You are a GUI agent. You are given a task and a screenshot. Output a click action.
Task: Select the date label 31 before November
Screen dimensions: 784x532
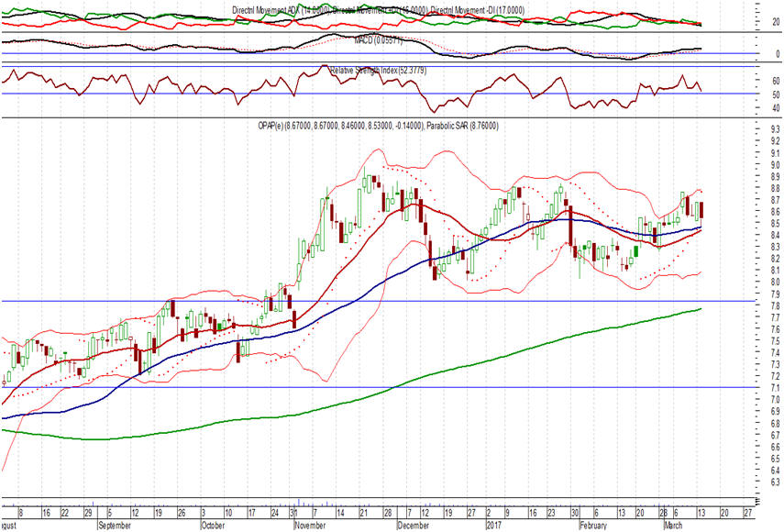click(x=294, y=514)
